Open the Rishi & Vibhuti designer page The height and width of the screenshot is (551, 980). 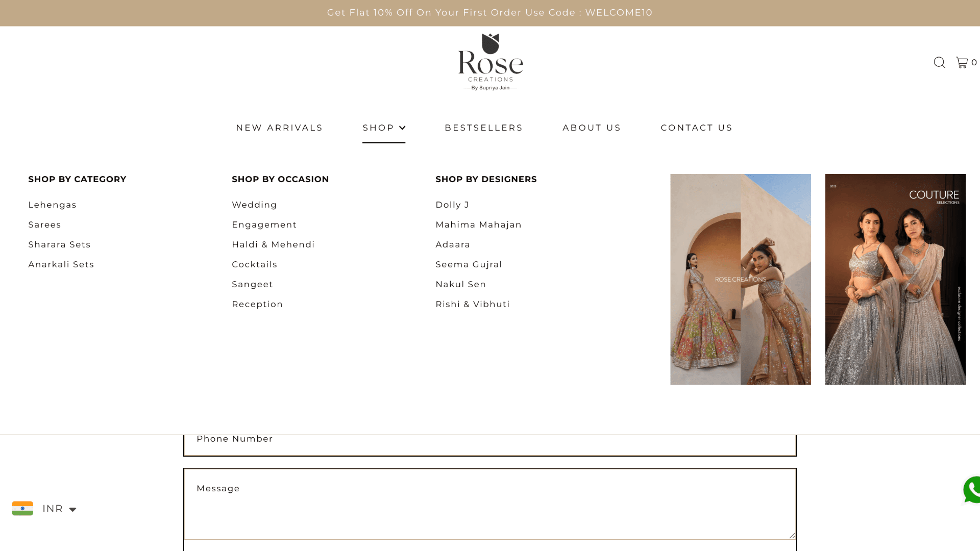tap(472, 304)
